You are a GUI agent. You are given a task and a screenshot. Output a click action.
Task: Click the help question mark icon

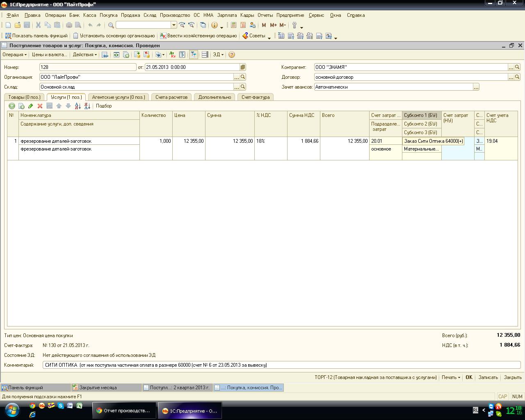pyautogui.click(x=232, y=55)
